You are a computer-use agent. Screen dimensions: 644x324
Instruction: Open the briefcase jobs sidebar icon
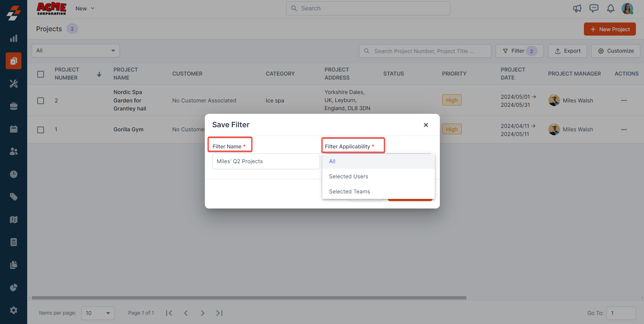click(13, 106)
